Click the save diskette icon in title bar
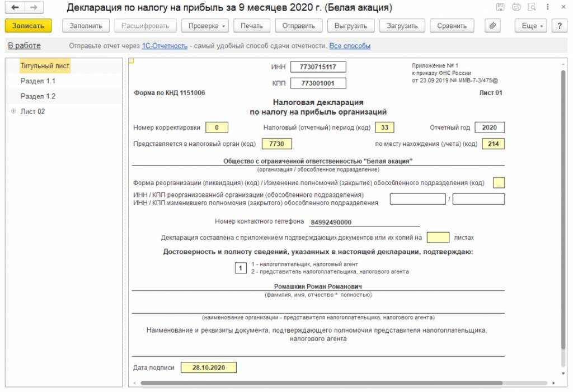Viewport: 573px width, 392px height. 500,8
